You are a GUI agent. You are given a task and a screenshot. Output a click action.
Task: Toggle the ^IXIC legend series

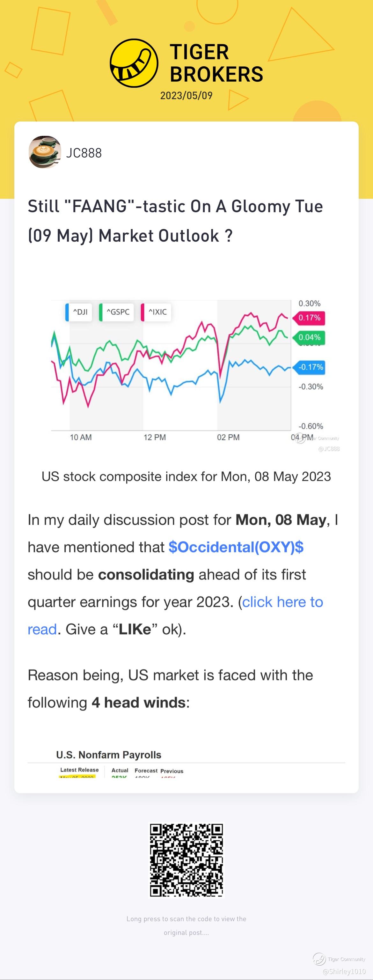pyautogui.click(x=156, y=312)
